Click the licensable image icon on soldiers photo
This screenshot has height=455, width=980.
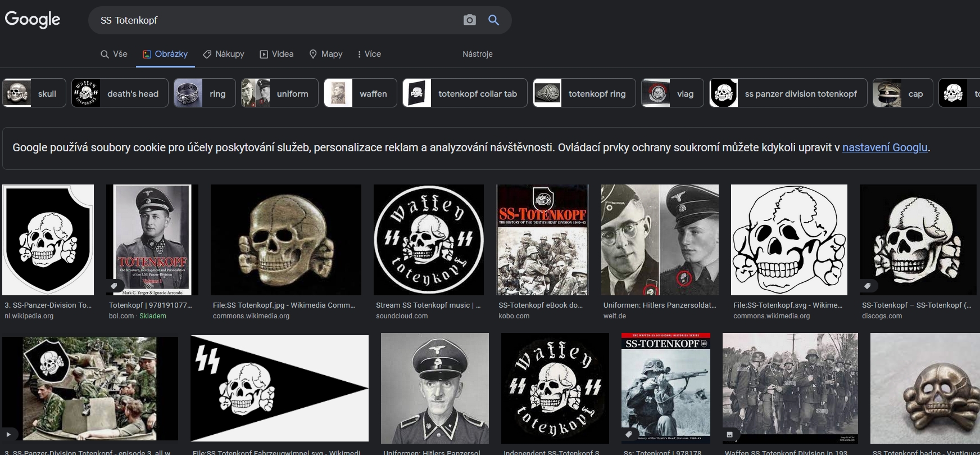730,434
